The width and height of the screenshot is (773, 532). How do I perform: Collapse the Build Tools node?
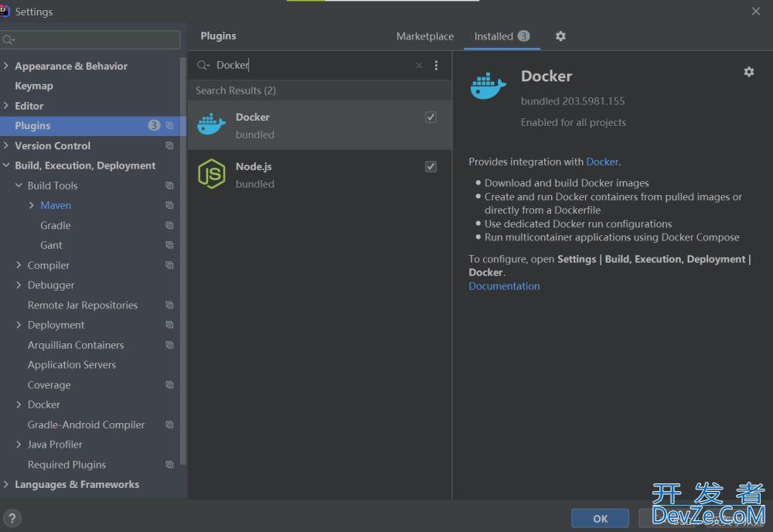(x=19, y=186)
